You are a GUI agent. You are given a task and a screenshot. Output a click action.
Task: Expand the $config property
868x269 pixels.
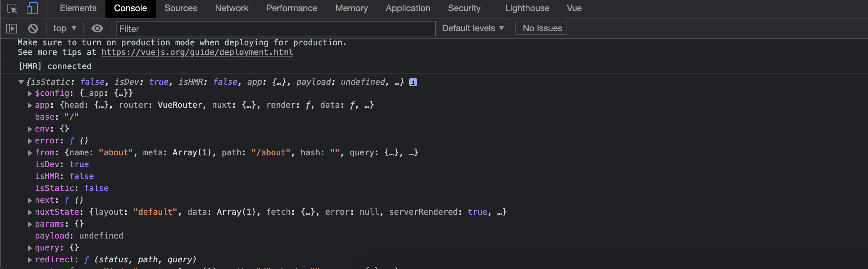coord(30,94)
